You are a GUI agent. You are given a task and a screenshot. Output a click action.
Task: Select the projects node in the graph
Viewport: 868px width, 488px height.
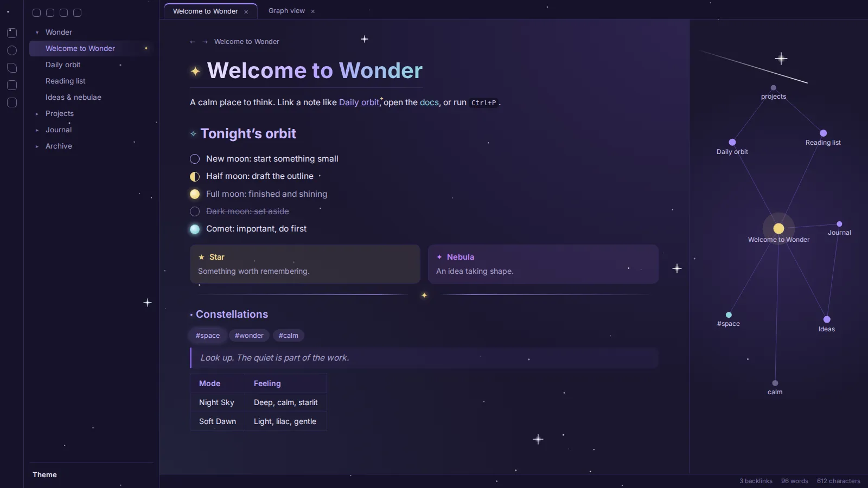(774, 88)
